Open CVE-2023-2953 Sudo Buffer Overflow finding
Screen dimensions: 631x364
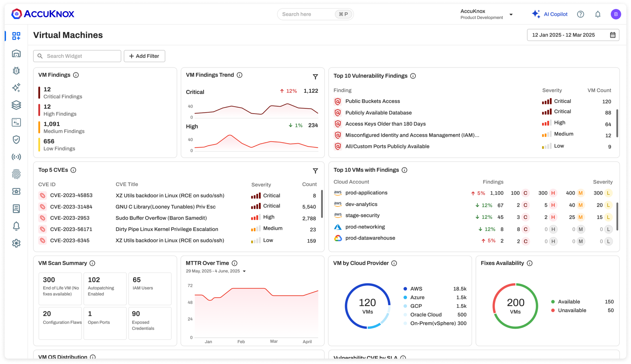[x=162, y=218]
